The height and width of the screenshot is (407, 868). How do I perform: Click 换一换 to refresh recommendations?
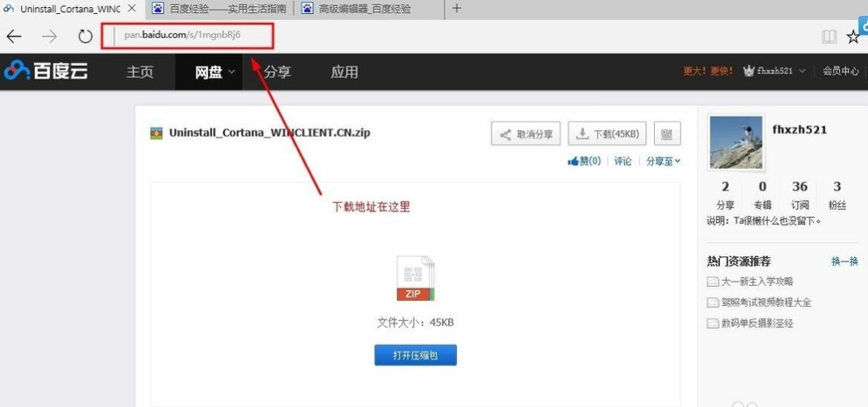(x=844, y=261)
